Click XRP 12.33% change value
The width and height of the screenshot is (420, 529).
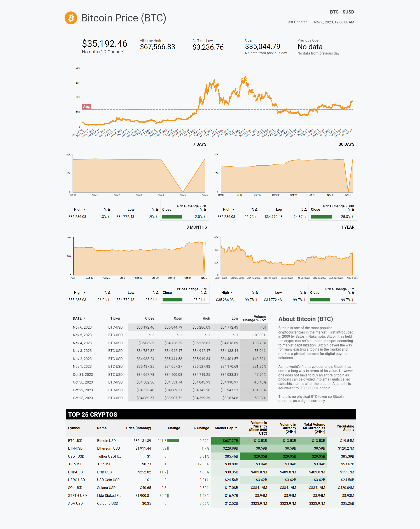click(x=203, y=464)
